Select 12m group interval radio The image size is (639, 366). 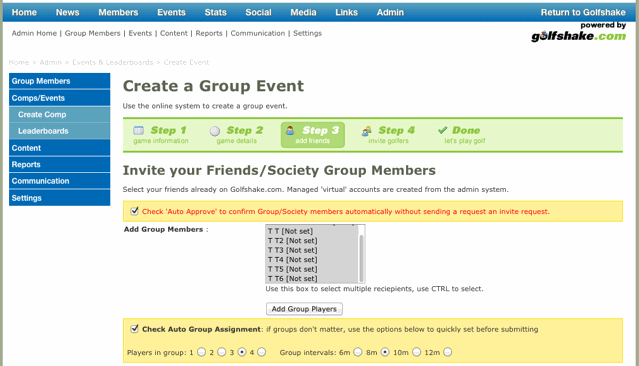pos(447,352)
